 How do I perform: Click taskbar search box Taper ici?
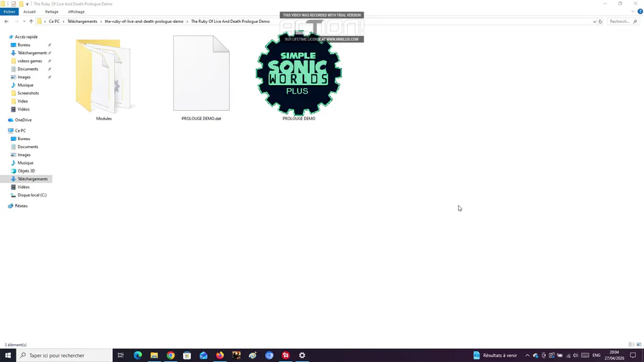pyautogui.click(x=64, y=356)
